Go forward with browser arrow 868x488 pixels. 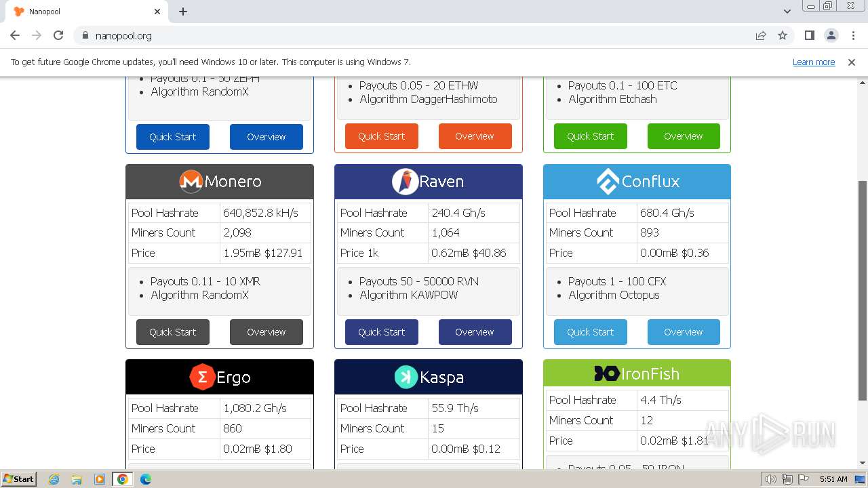pos(37,35)
